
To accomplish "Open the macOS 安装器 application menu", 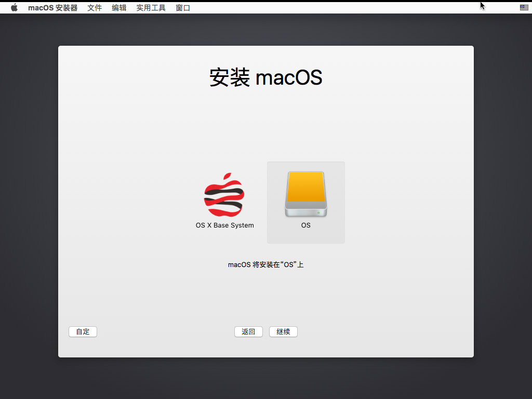I will 52,8.
